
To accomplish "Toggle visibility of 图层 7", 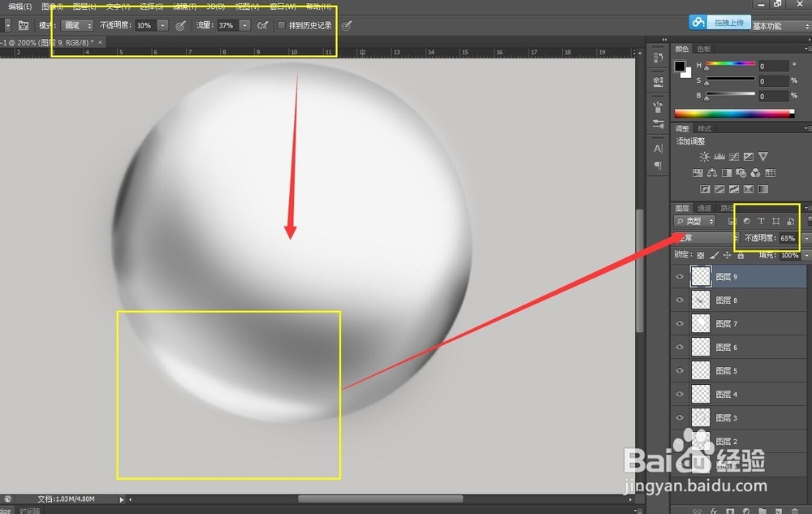I will point(680,323).
